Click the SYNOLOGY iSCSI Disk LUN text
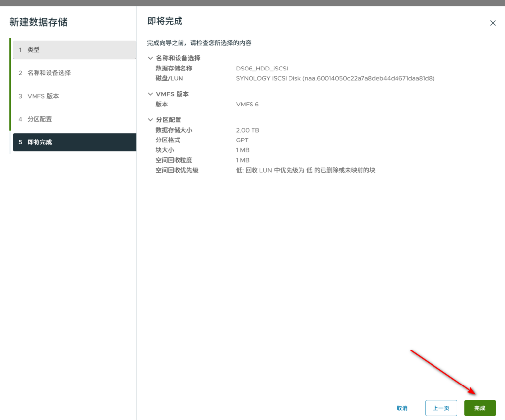The width and height of the screenshot is (505, 420). (x=335, y=78)
